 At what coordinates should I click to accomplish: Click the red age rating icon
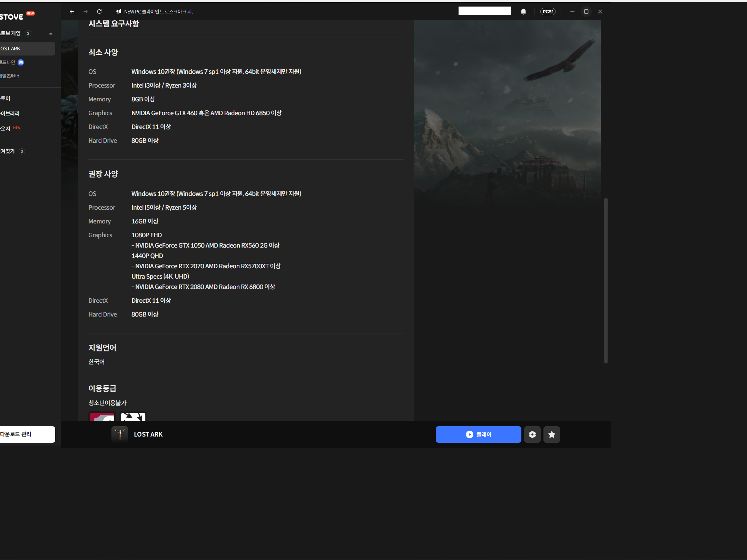tap(102, 416)
